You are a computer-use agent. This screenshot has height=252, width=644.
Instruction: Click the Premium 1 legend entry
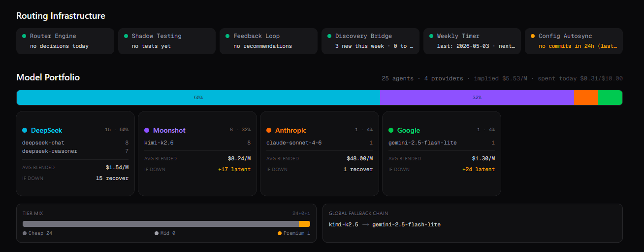click(294, 233)
